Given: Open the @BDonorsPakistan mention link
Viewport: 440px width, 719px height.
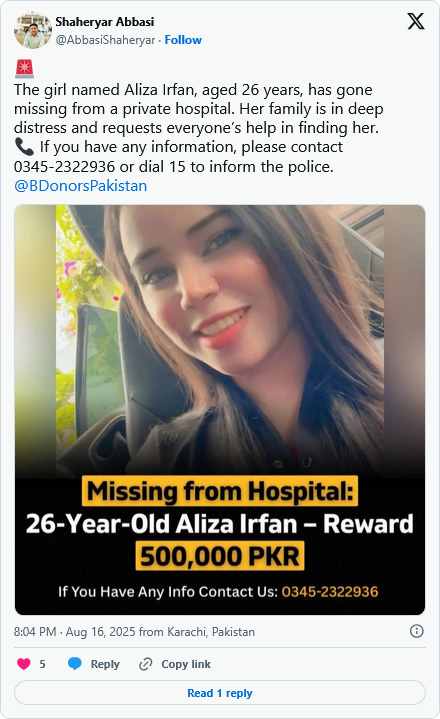Looking at the screenshot, I should pos(81,186).
